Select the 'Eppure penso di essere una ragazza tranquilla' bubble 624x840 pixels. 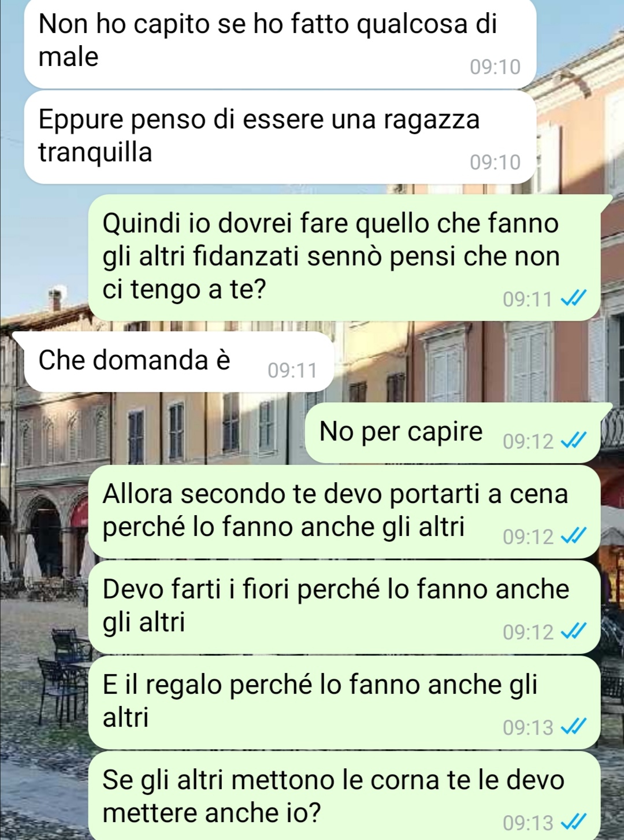pyautogui.click(x=280, y=138)
